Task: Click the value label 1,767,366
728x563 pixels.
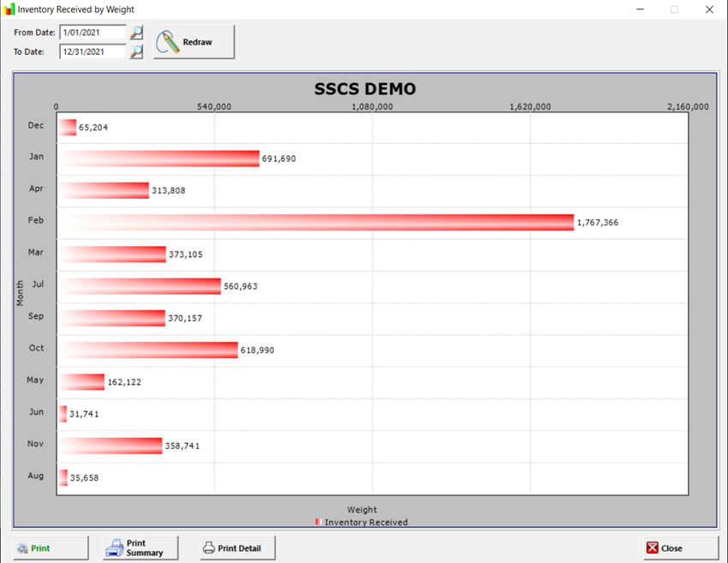Action: tap(598, 223)
